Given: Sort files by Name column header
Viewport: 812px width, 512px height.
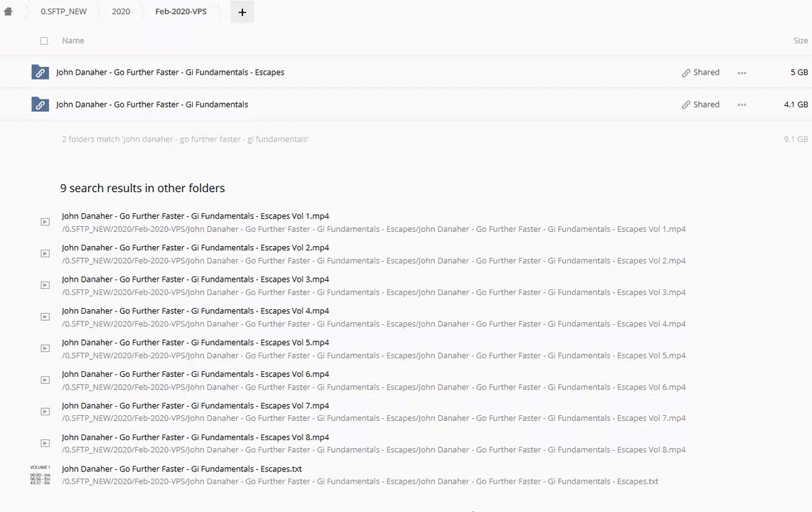Looking at the screenshot, I should [x=73, y=41].
